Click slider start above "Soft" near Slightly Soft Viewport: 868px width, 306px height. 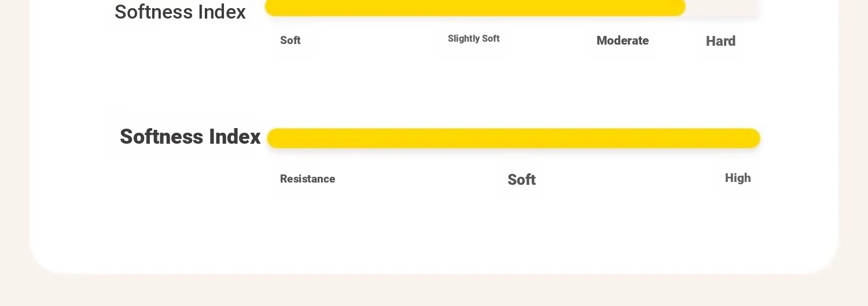pos(290,8)
